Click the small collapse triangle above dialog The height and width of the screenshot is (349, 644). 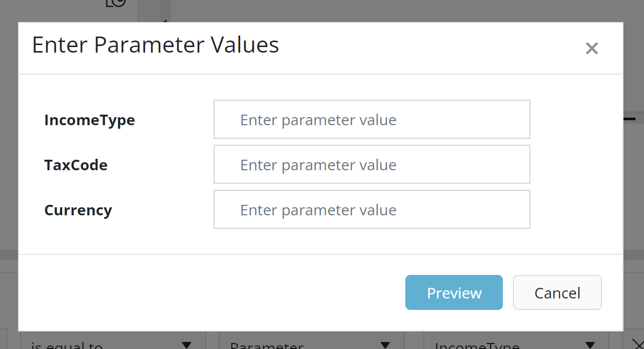point(164,21)
